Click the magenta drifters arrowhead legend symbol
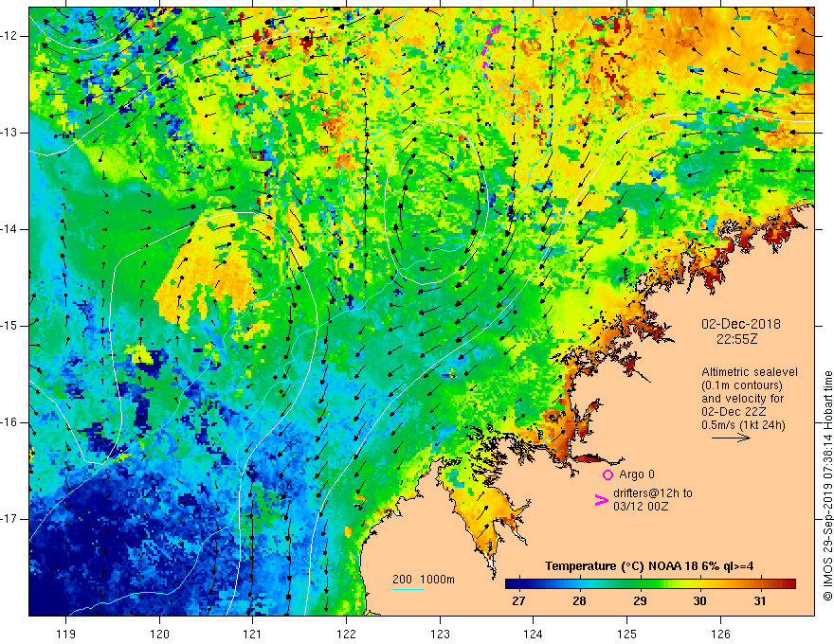The width and height of the screenshot is (834, 644). (602, 500)
